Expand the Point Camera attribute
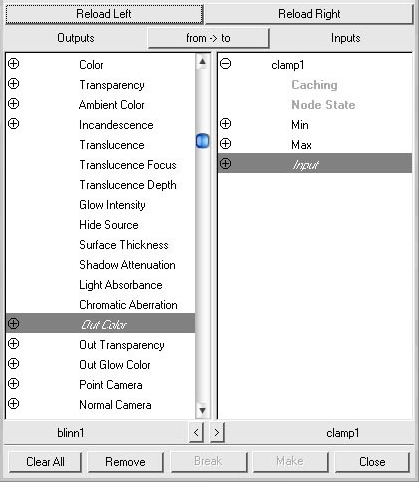This screenshot has width=419, height=483. pyautogui.click(x=13, y=384)
